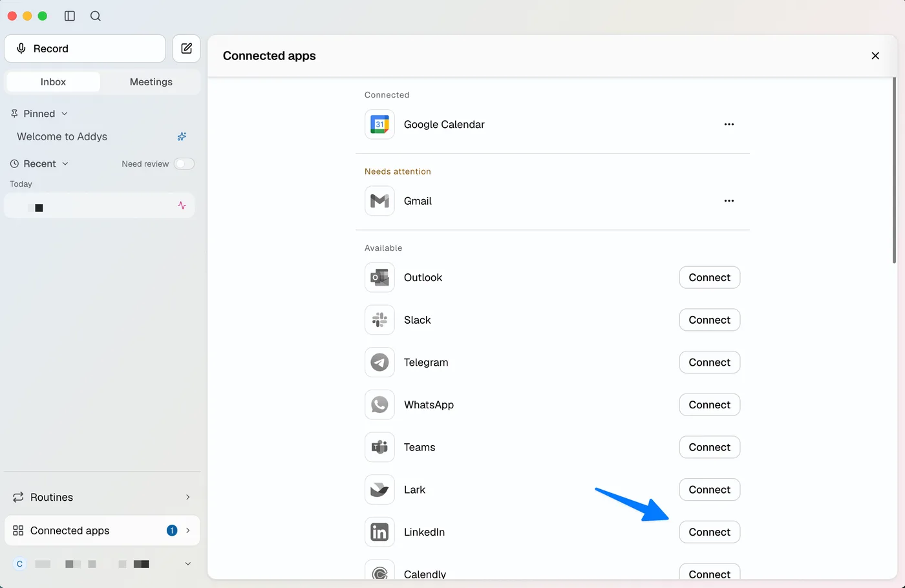Close the Connected apps panel
The height and width of the screenshot is (588, 905).
[875, 56]
